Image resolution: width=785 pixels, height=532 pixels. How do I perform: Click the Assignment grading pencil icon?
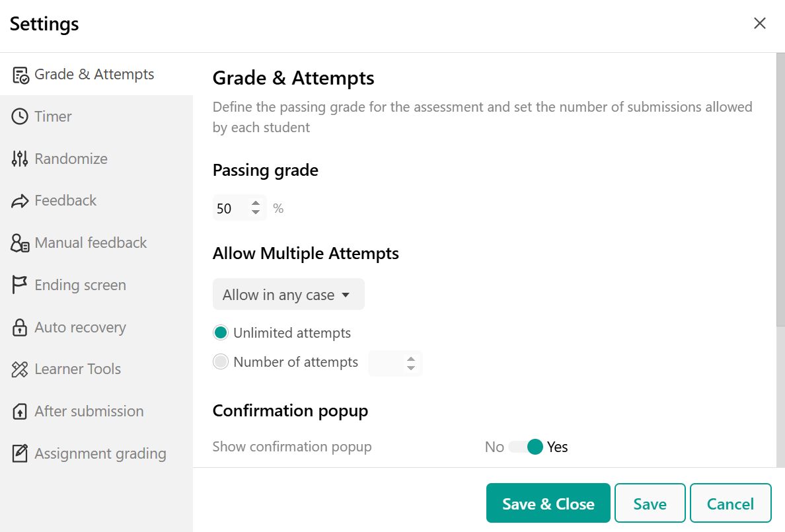20,453
